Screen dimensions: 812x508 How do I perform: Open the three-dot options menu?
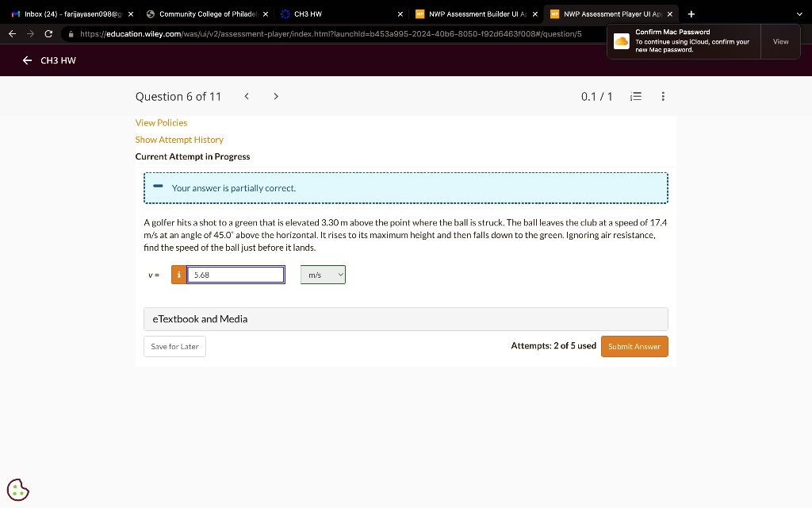coord(663,96)
